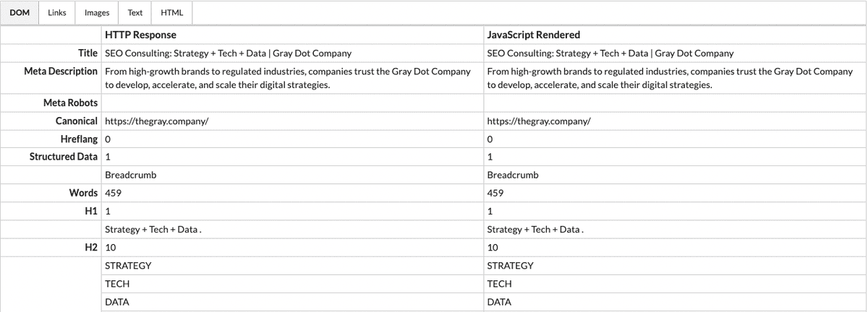Select the Title row label

click(88, 53)
